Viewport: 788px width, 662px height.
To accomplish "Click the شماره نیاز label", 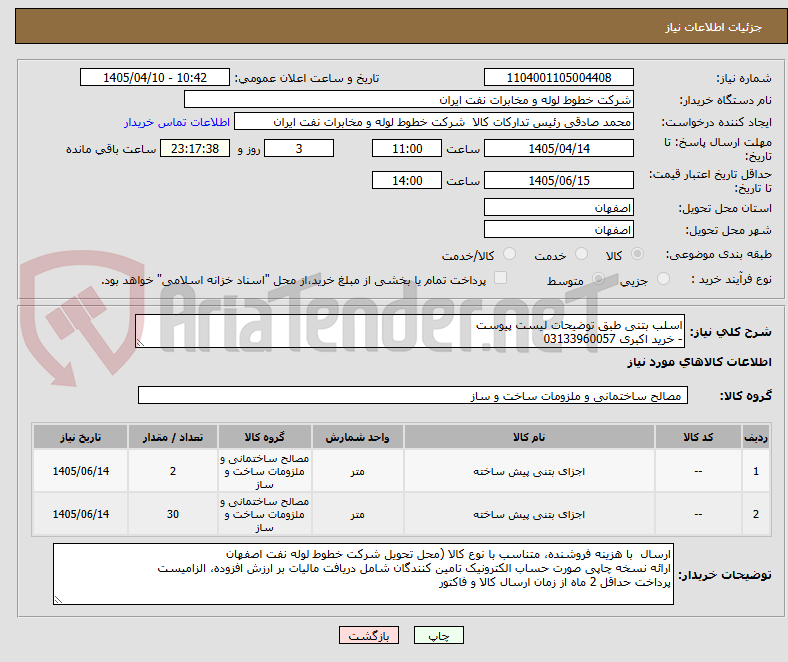I will click(x=744, y=78).
